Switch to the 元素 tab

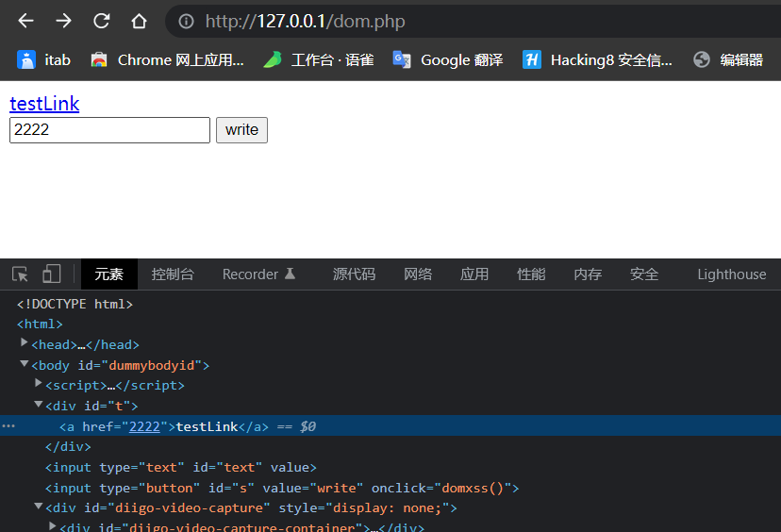click(109, 274)
